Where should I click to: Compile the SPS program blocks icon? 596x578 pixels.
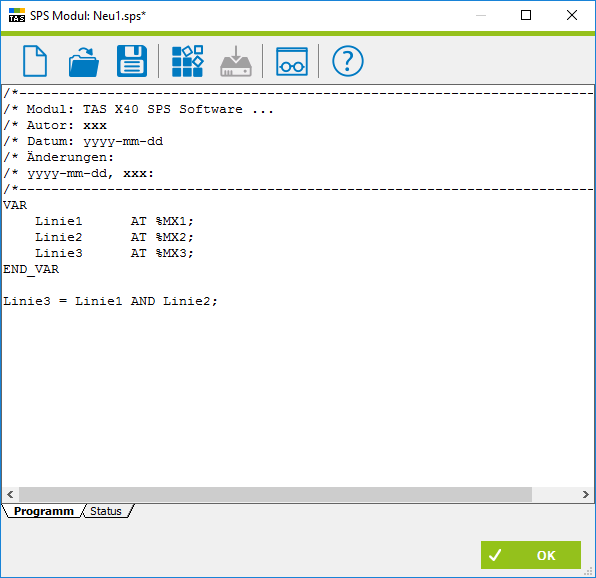point(187,61)
